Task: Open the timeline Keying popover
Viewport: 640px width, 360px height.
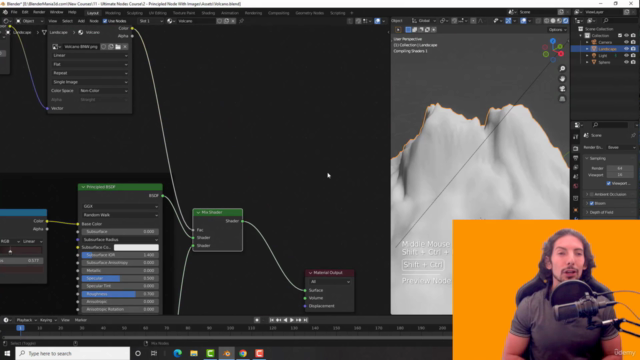Action: (x=48, y=320)
